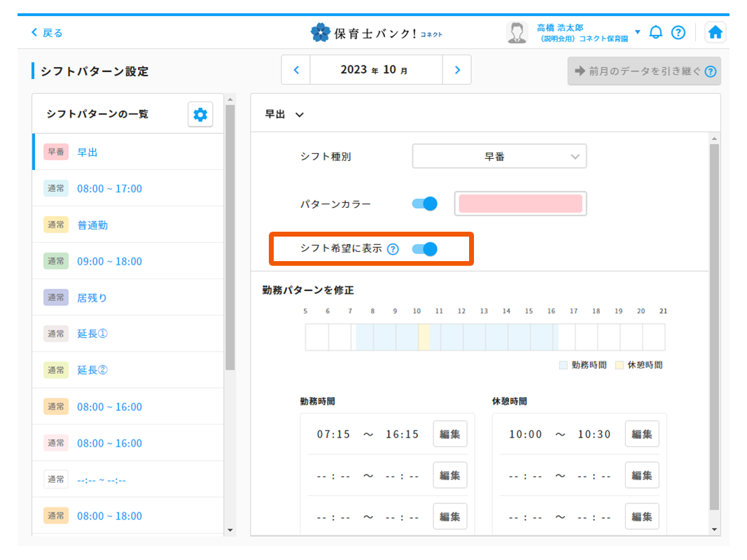Click the home icon button
This screenshot has height=560, width=747.
click(x=715, y=32)
